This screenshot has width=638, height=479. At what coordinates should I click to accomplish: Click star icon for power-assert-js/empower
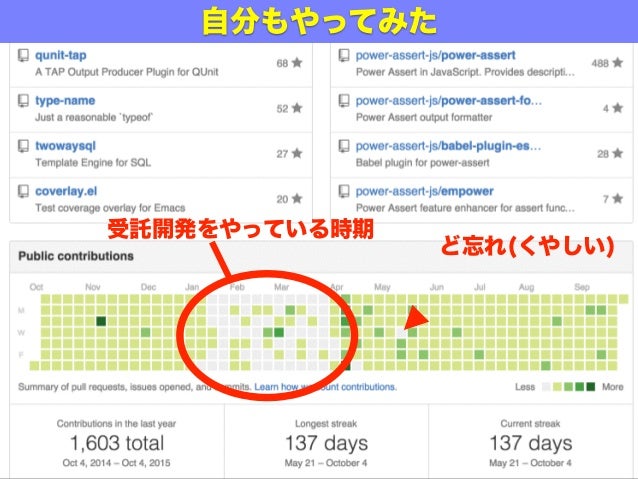click(x=618, y=199)
